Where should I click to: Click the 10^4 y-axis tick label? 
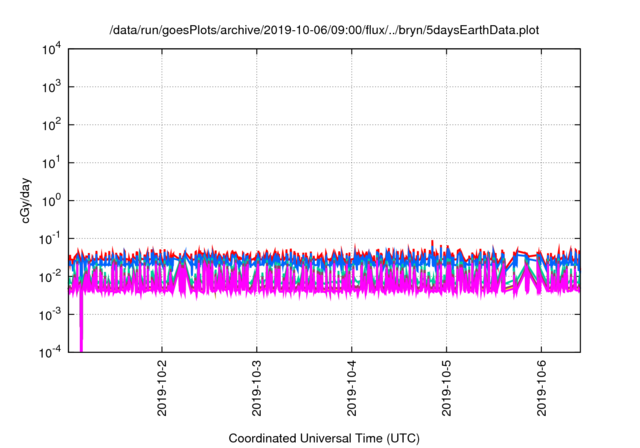tap(51, 49)
